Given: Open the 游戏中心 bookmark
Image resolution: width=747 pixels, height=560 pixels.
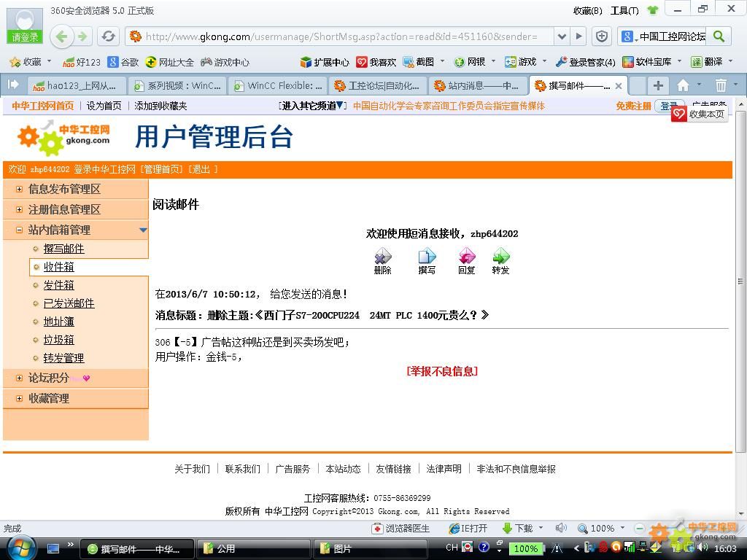Looking at the screenshot, I should click(x=225, y=62).
